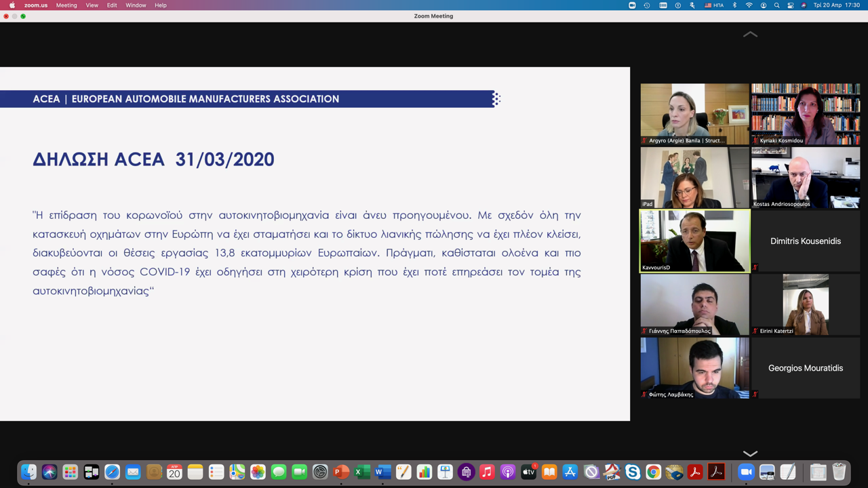
Task: Open the Messages app in Dock
Action: 279,472
